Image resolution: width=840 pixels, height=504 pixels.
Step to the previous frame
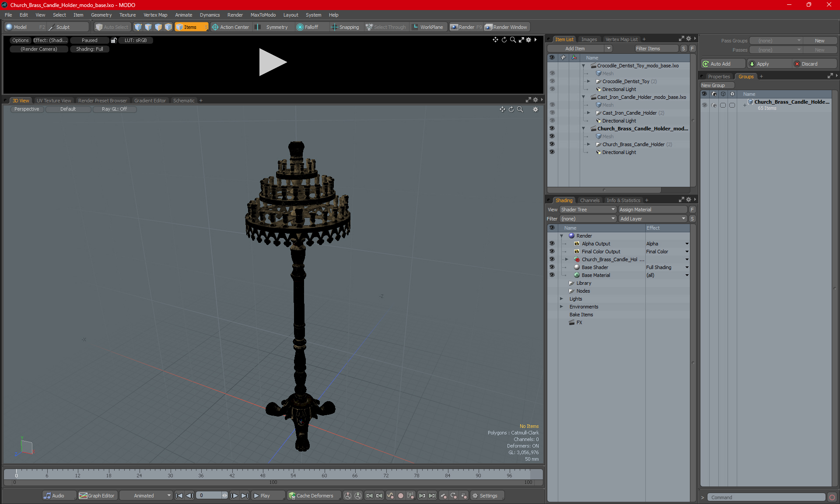coord(189,496)
